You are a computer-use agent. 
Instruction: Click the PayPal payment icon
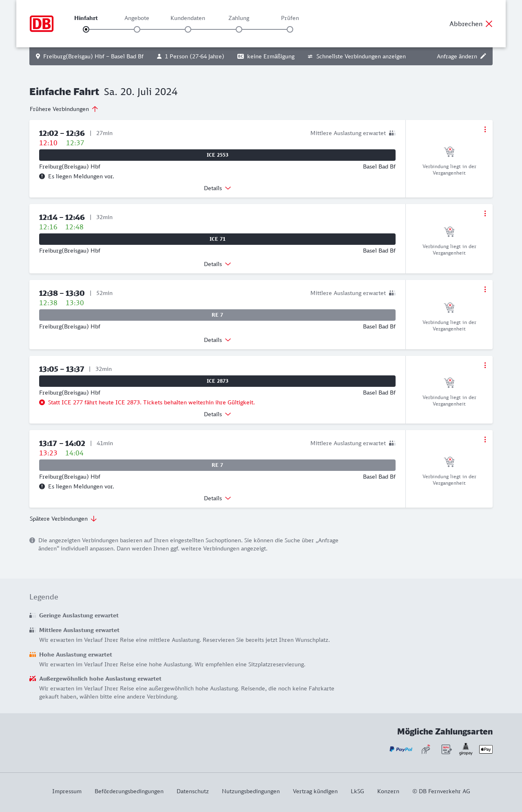pyautogui.click(x=401, y=749)
